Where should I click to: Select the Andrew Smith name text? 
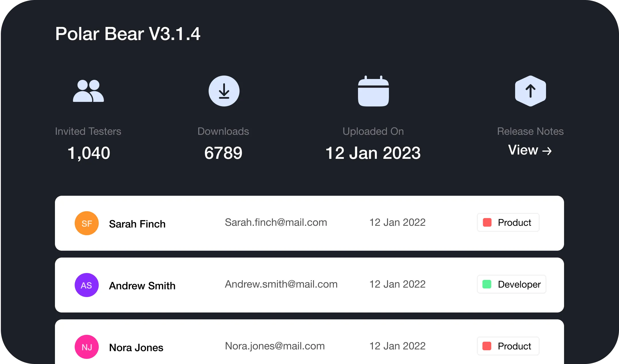(x=142, y=286)
